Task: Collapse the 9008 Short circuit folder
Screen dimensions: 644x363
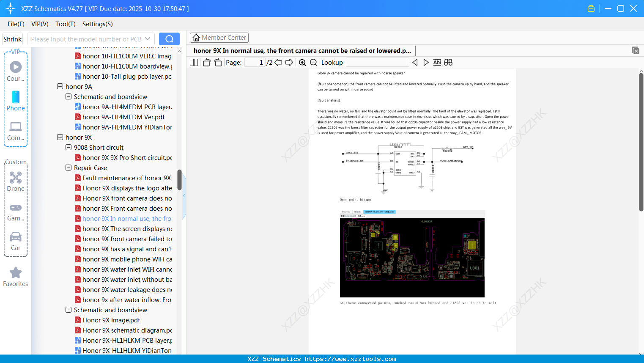Action: click(69, 147)
